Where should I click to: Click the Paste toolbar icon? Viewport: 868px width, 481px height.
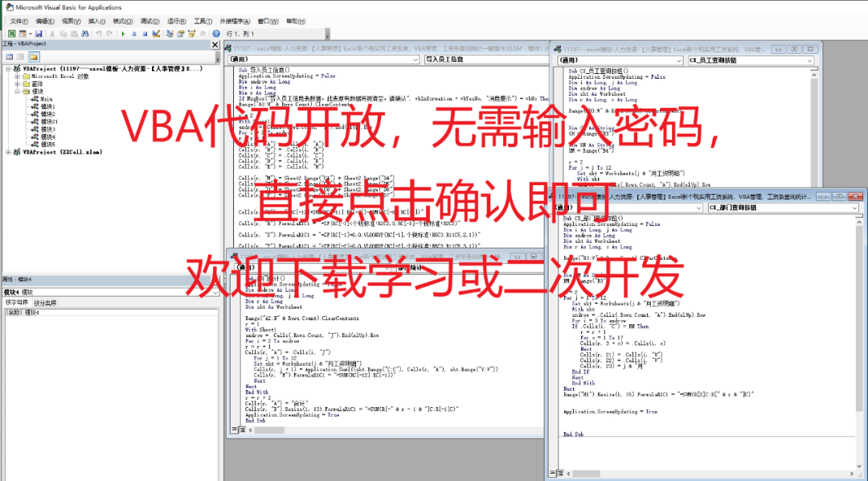tap(74, 34)
